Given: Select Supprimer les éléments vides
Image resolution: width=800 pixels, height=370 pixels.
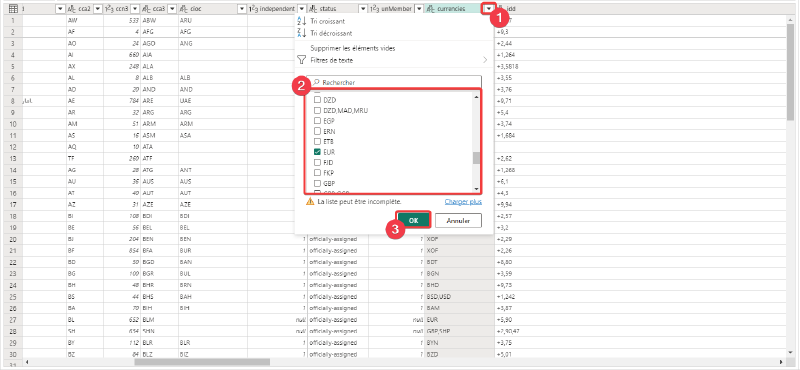Looking at the screenshot, I should click(x=353, y=48).
